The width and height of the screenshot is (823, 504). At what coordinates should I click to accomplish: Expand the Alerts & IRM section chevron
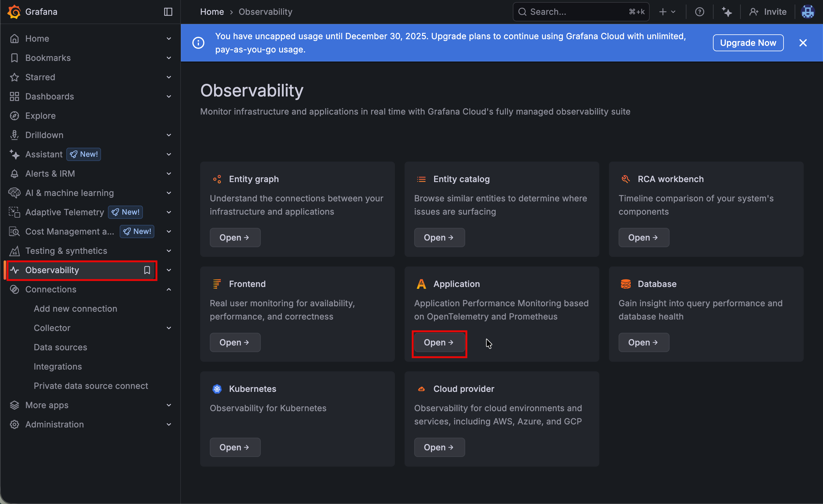pyautogui.click(x=169, y=174)
